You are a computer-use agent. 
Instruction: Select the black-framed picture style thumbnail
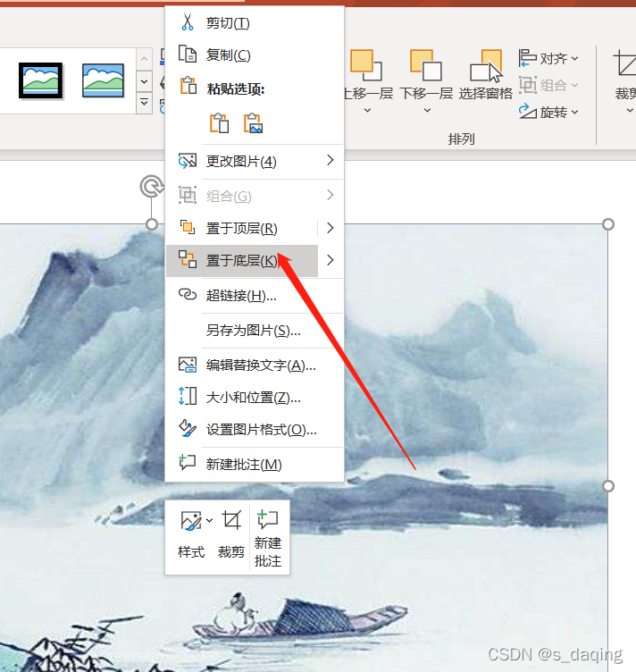click(41, 80)
